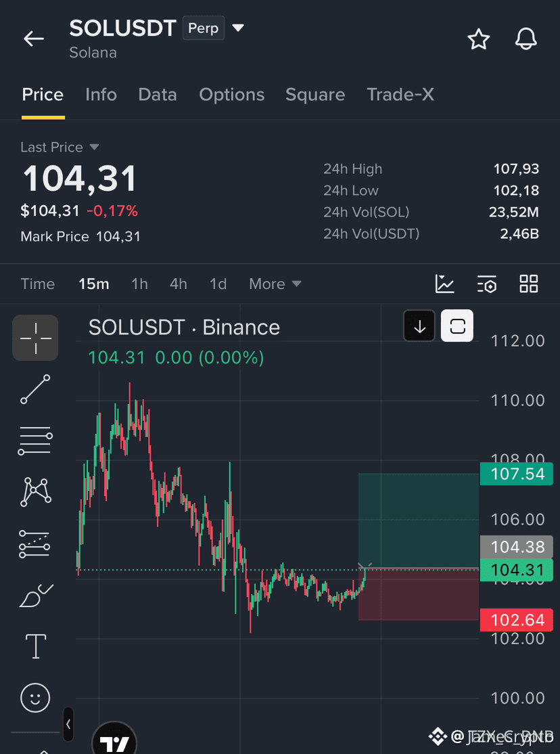The image size is (560, 754).
Task: Open the grid layout icon
Action: click(529, 284)
